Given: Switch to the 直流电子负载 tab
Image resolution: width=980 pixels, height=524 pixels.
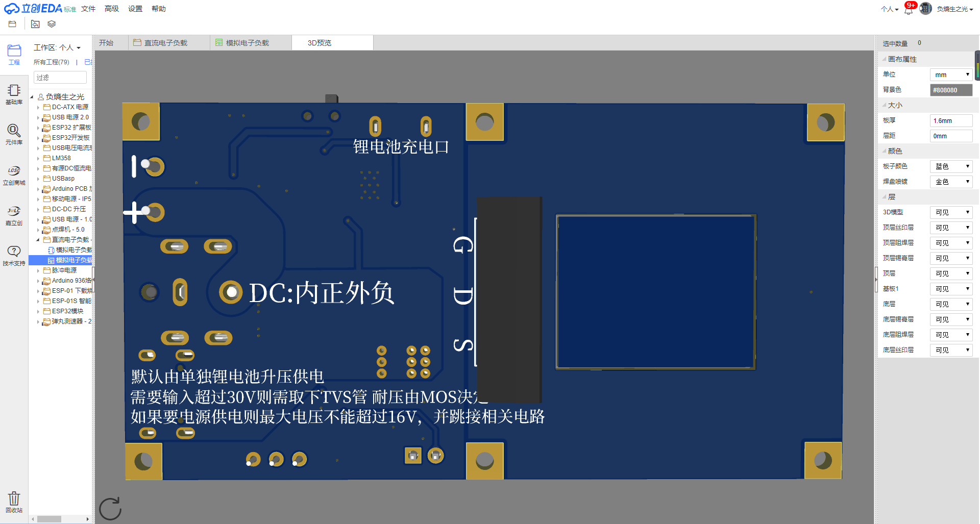Looking at the screenshot, I should [165, 43].
